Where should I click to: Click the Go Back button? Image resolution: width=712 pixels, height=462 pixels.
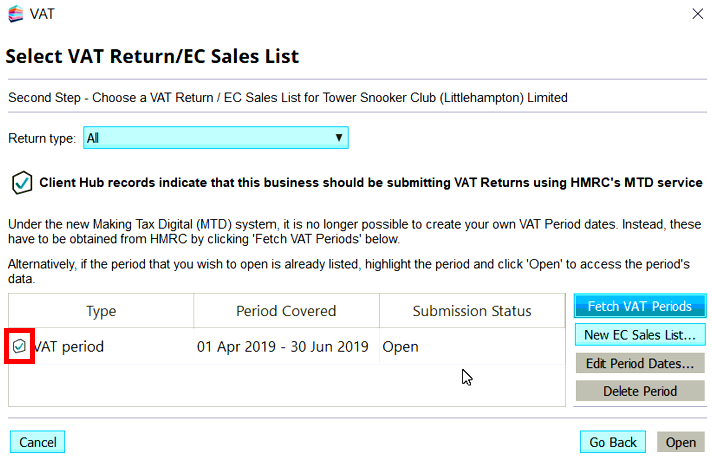612,442
